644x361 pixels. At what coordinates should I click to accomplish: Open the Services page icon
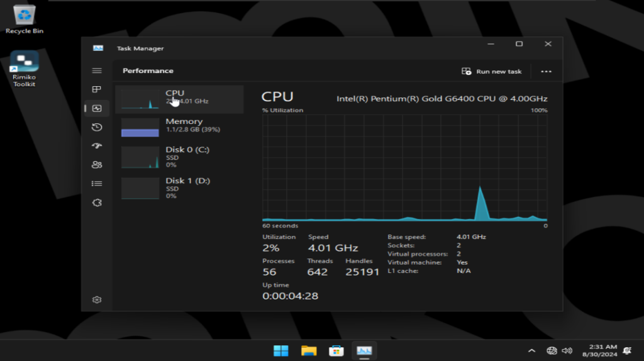point(97,203)
